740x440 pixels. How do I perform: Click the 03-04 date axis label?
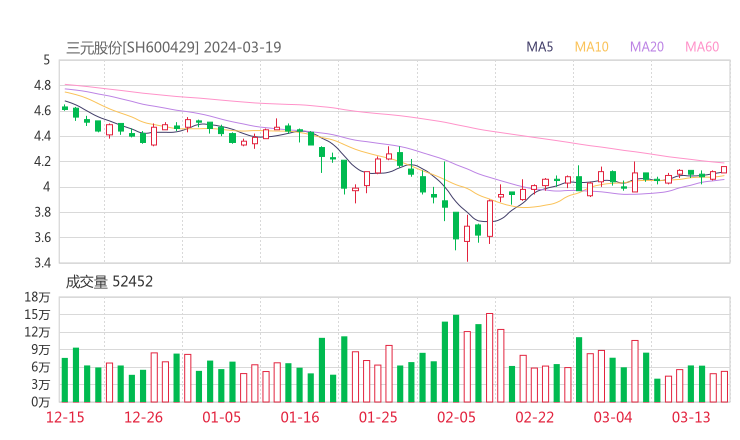click(613, 417)
